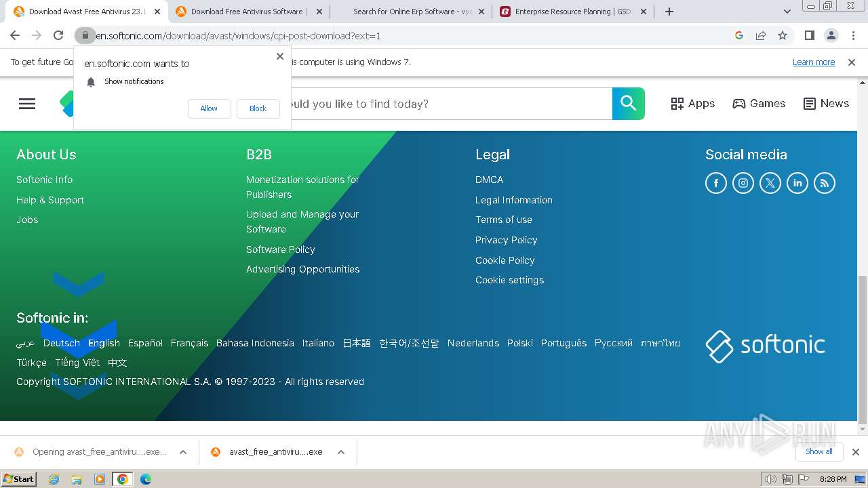This screenshot has width=868, height=488.
Task: Open the Apps section
Action: [x=692, y=104]
